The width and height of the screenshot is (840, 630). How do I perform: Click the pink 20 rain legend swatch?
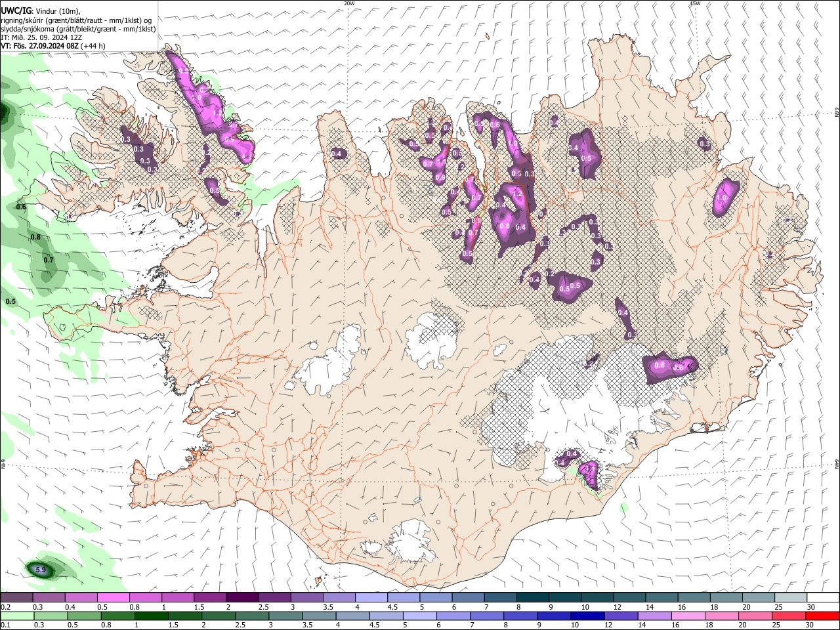(x=755, y=616)
